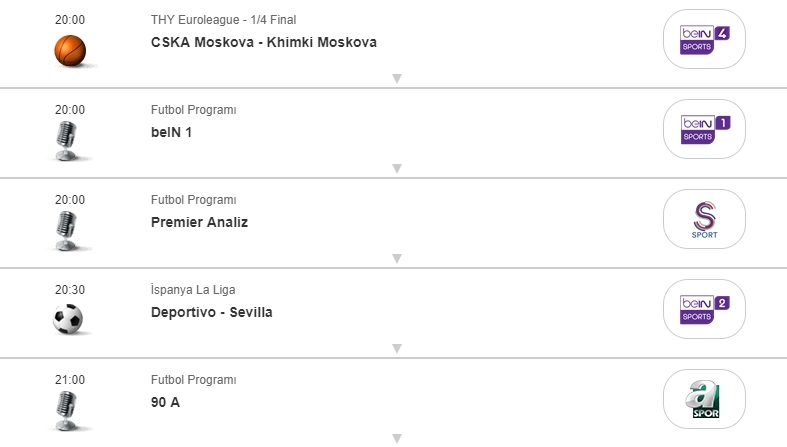Expand details arrow under Deportivo - Sevilla
The image size is (787, 447).
(396, 348)
